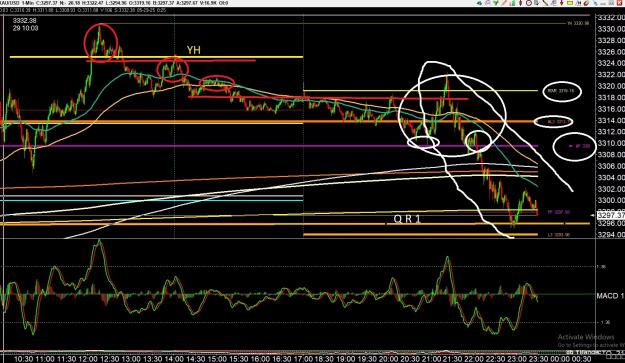Click the 3318.00 price axis label

pos(611,97)
